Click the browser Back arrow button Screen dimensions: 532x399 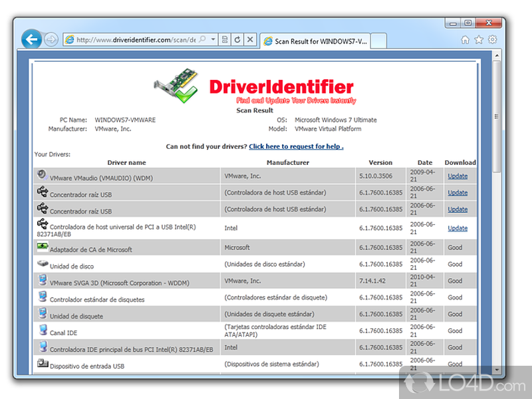click(x=31, y=40)
